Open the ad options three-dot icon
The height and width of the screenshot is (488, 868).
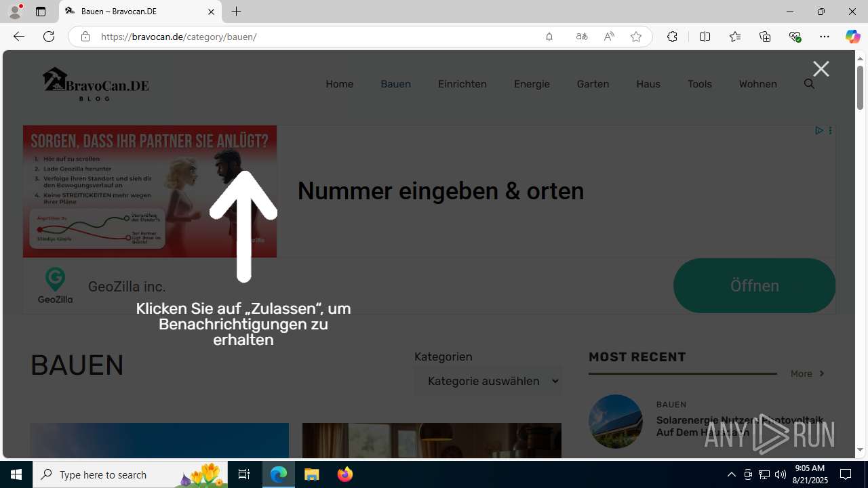click(x=830, y=130)
